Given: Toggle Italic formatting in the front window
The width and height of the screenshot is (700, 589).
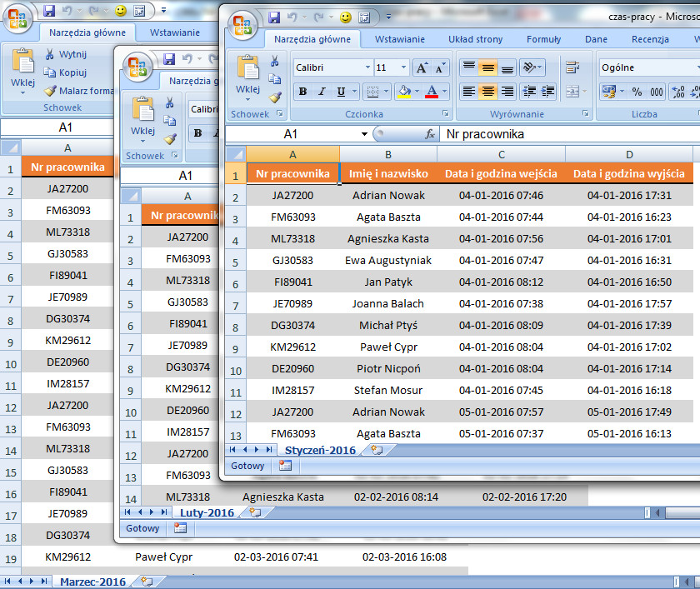Looking at the screenshot, I should (x=322, y=92).
